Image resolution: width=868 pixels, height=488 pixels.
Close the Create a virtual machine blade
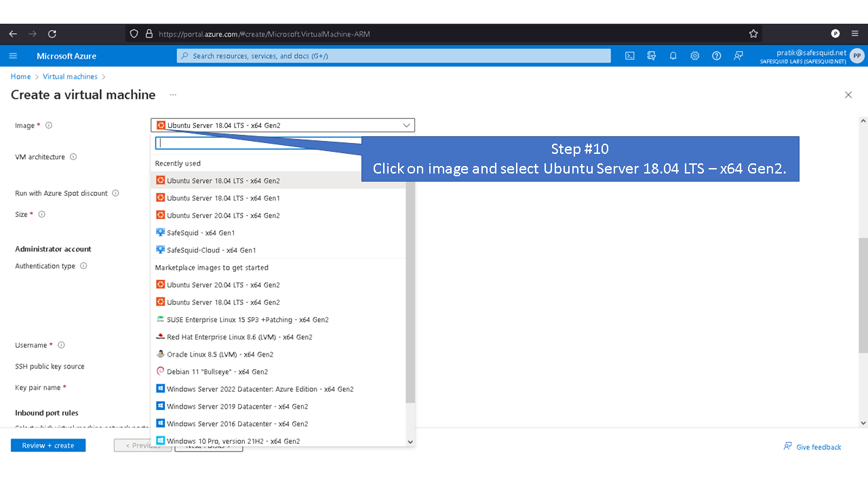[848, 95]
